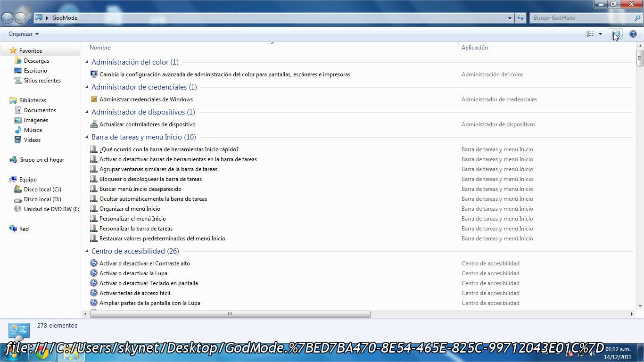Expand the address bar history dropdown
This screenshot has height=362, width=644.
click(x=510, y=18)
